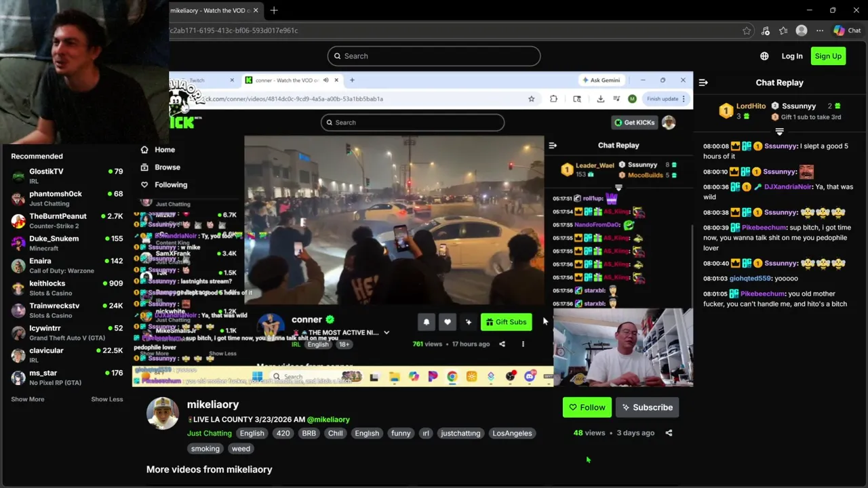Open the browser favorites list icon
868x488 pixels.
[x=783, y=30]
